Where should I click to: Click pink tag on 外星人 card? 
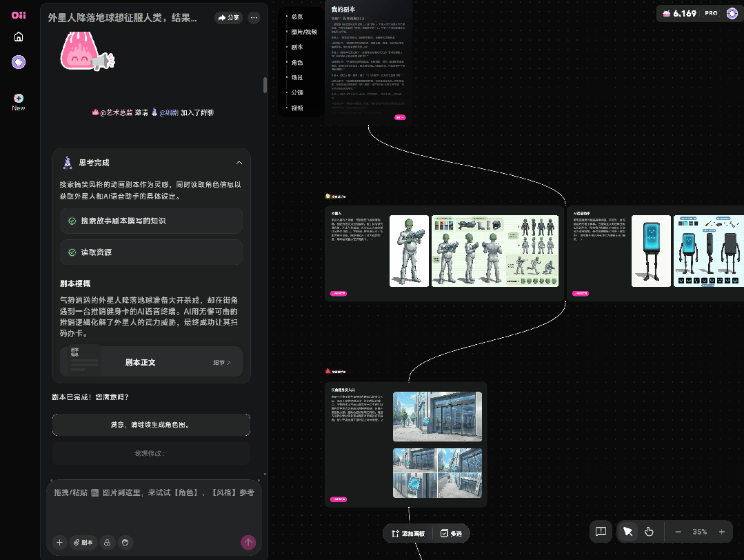[339, 293]
